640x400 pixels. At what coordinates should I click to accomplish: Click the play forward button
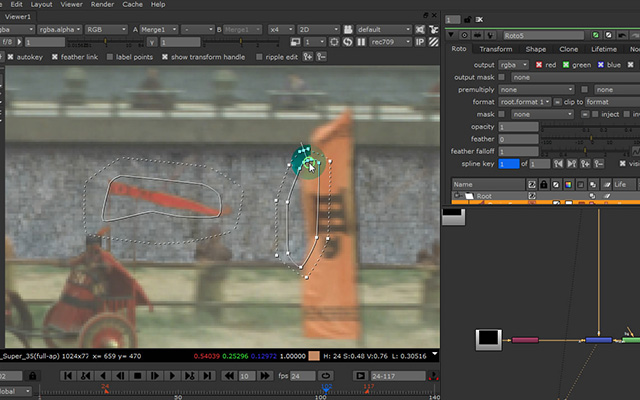[x=172, y=376]
